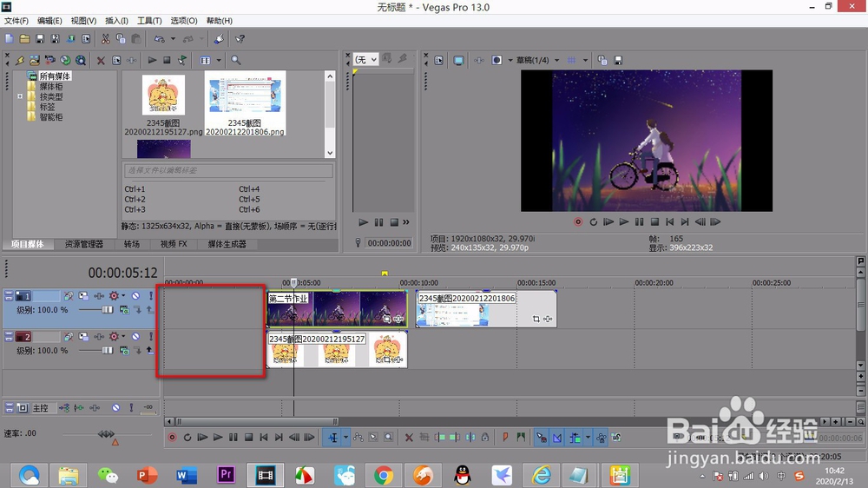Open Project Video Properties in preview toolbar
The height and width of the screenshot is (488, 868).
(439, 60)
